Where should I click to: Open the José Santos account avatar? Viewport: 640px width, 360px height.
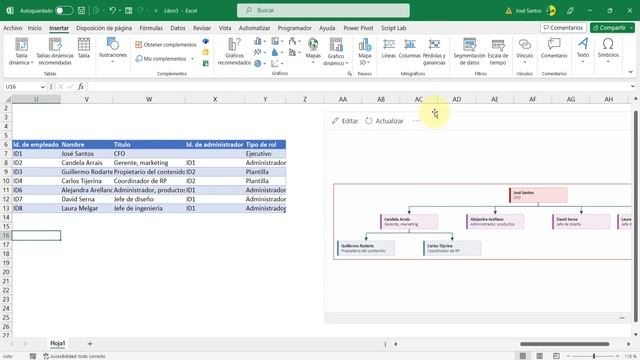coord(551,11)
